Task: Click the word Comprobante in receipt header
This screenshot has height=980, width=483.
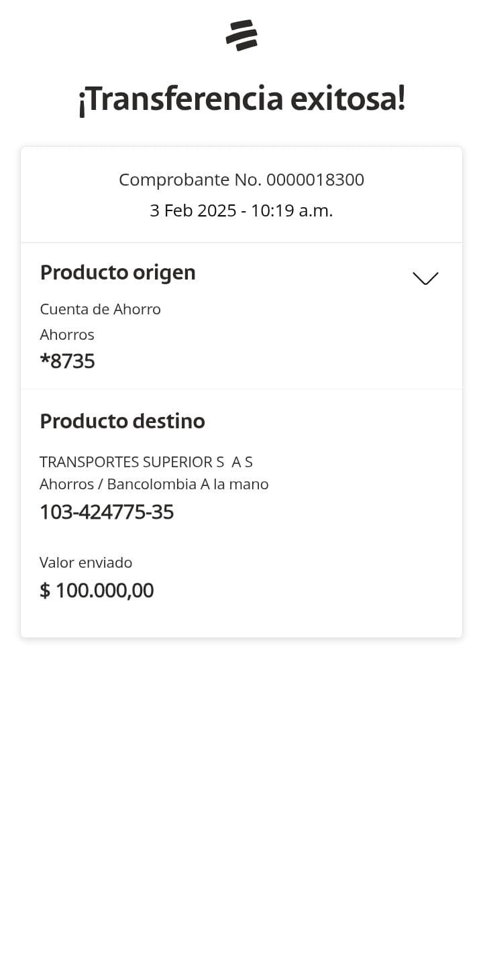Action: tap(174, 180)
